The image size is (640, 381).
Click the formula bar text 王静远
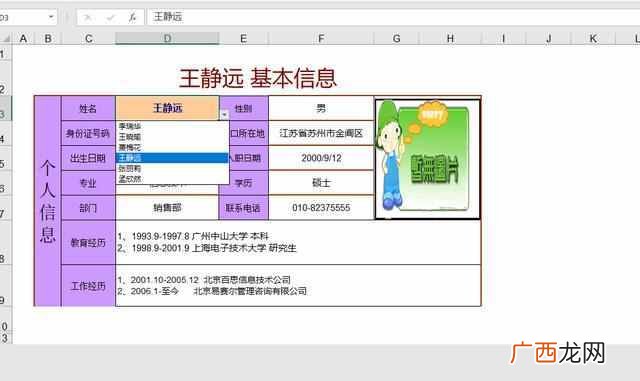(167, 17)
